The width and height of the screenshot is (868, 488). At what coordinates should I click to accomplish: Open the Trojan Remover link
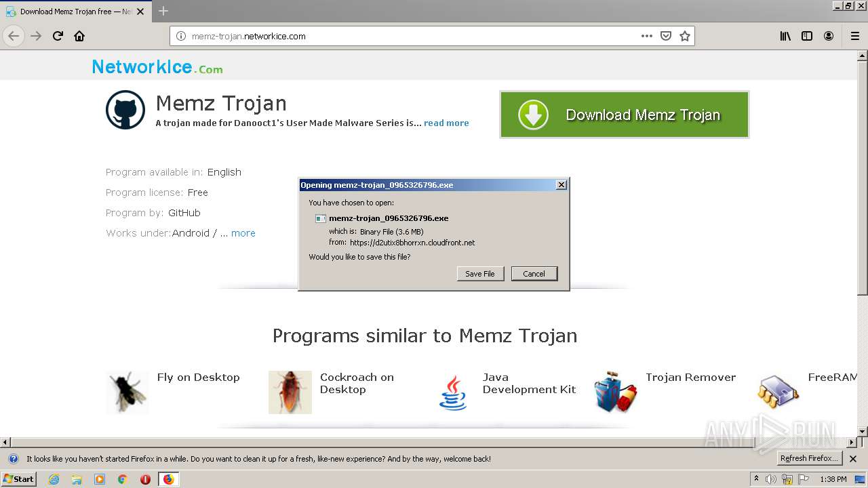pyautogui.click(x=690, y=378)
